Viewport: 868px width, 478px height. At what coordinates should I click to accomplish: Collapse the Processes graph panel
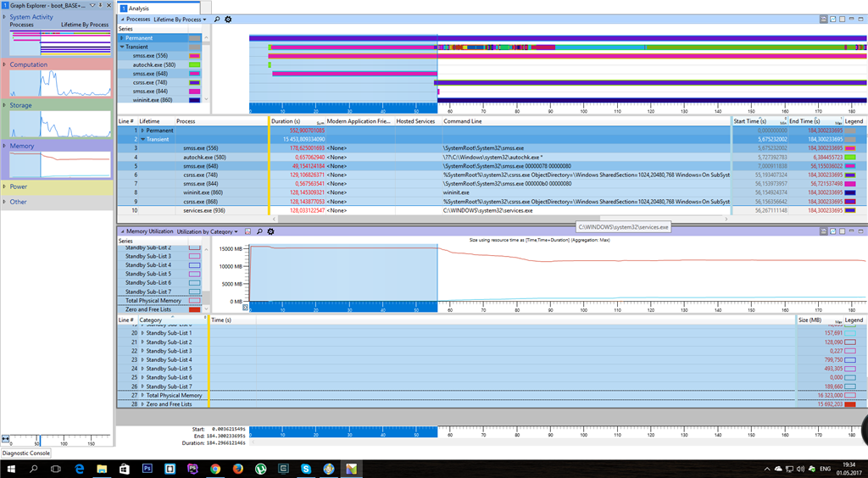[122, 19]
